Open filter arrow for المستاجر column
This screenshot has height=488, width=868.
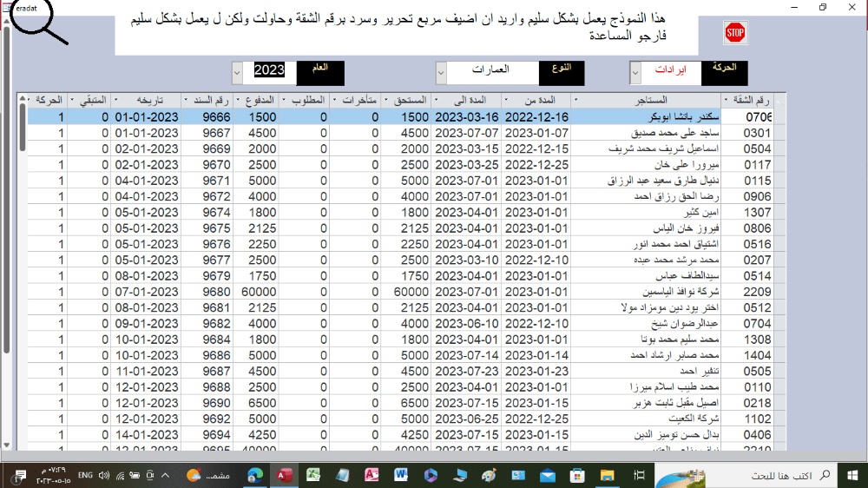click(x=575, y=100)
